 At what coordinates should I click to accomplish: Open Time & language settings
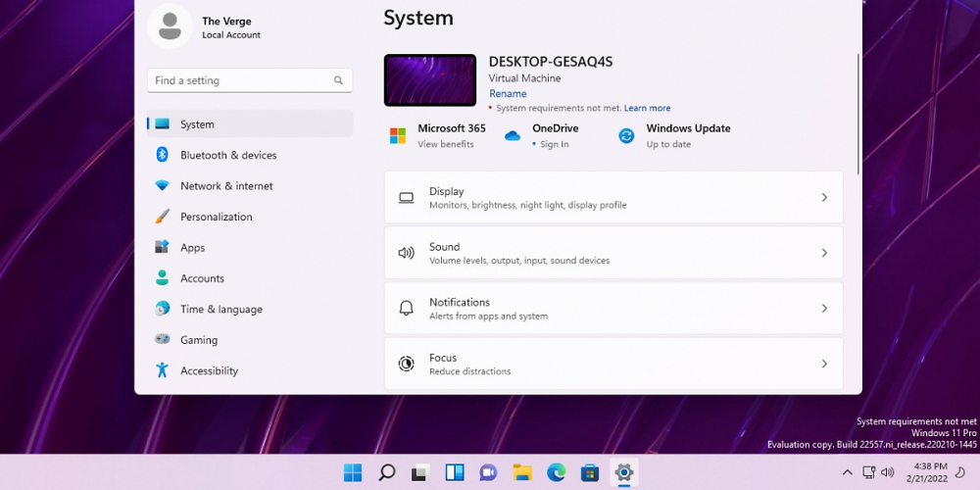tap(250, 309)
